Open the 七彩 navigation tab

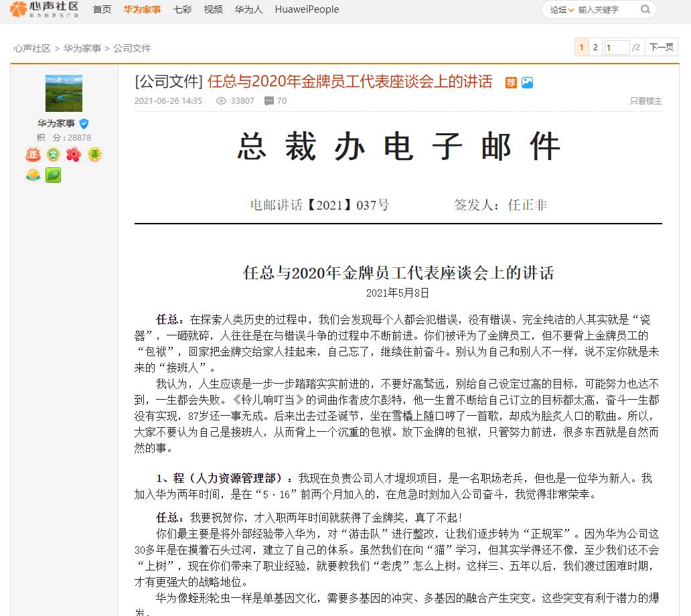pos(182,9)
